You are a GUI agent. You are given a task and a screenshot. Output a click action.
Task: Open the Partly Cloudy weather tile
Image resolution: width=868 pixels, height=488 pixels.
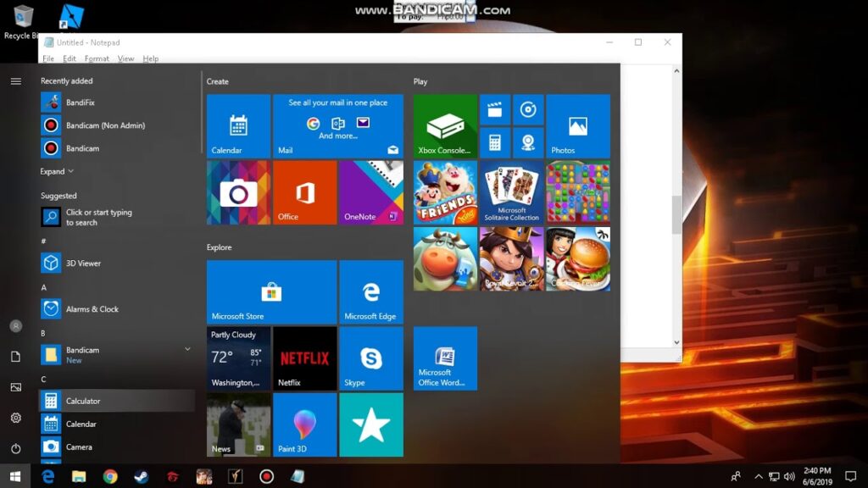(238, 358)
